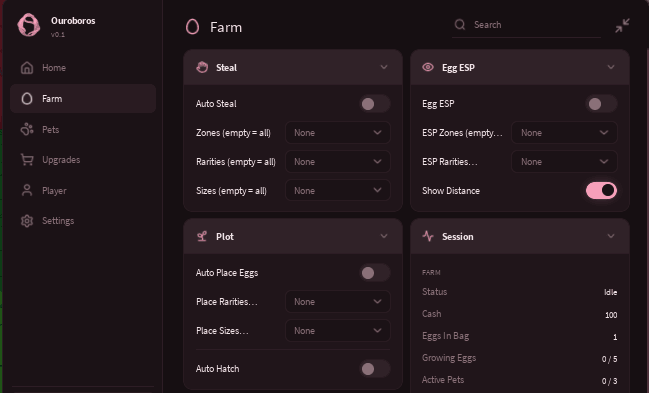Click the 'Show Distance' label
The image size is (649, 393).
451,190
